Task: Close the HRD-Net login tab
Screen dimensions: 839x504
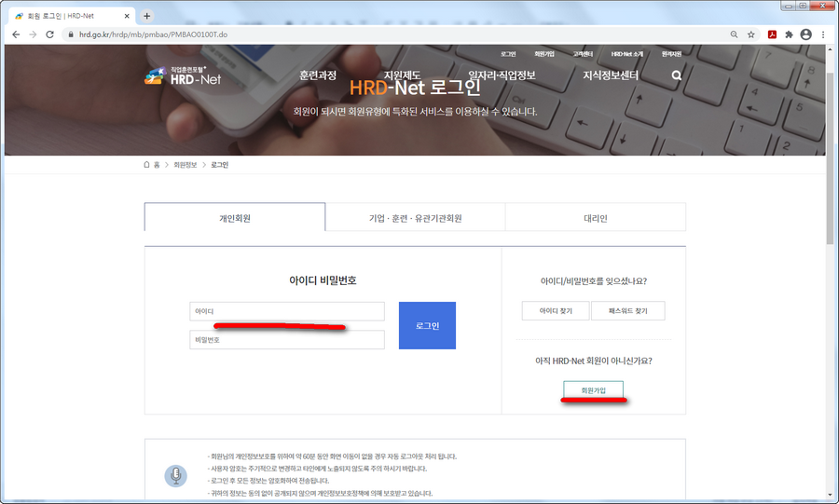Action: (x=127, y=16)
